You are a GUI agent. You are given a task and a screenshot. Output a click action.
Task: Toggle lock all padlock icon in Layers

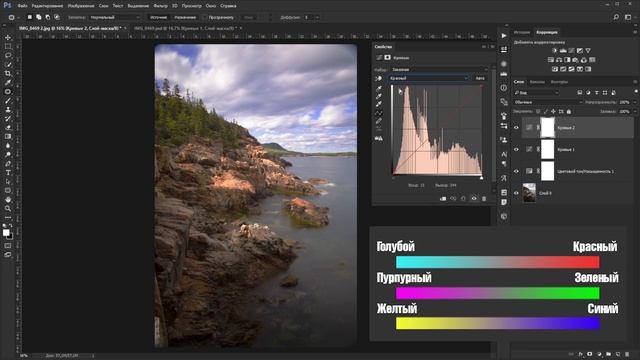pyautogui.click(x=569, y=111)
